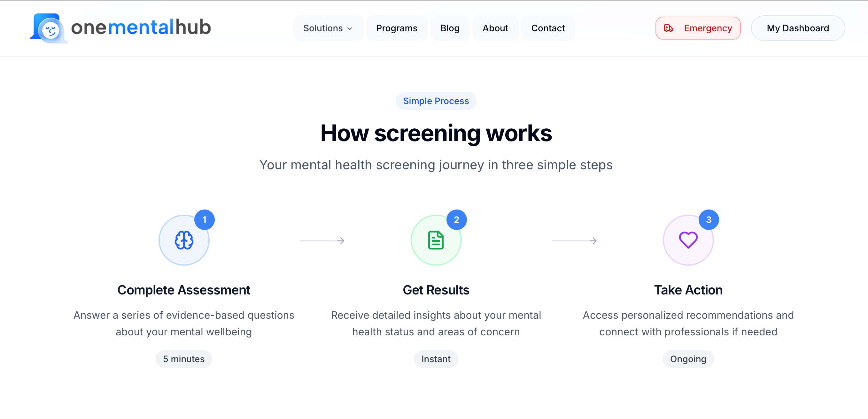Click the 5 minutes duration tag
The image size is (868, 419).
click(184, 359)
